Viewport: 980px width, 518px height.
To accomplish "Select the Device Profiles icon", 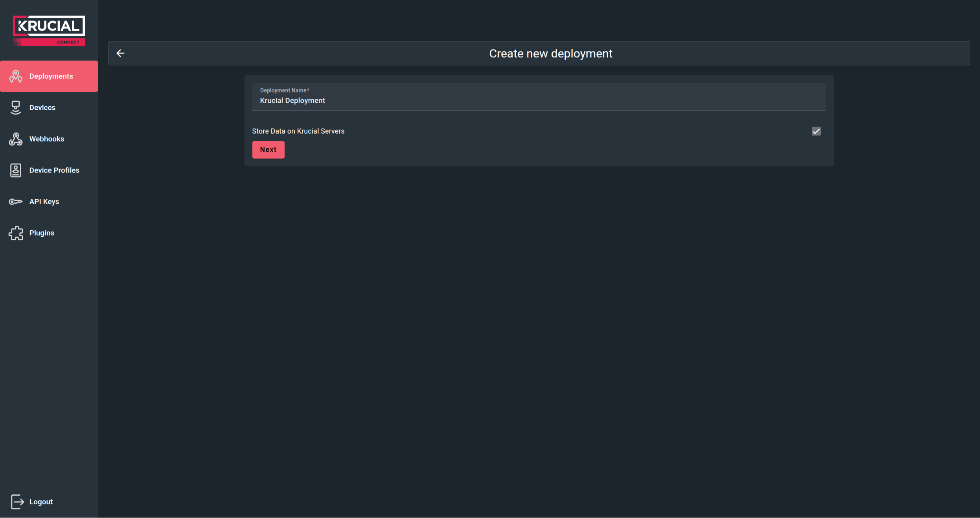I will click(16, 170).
